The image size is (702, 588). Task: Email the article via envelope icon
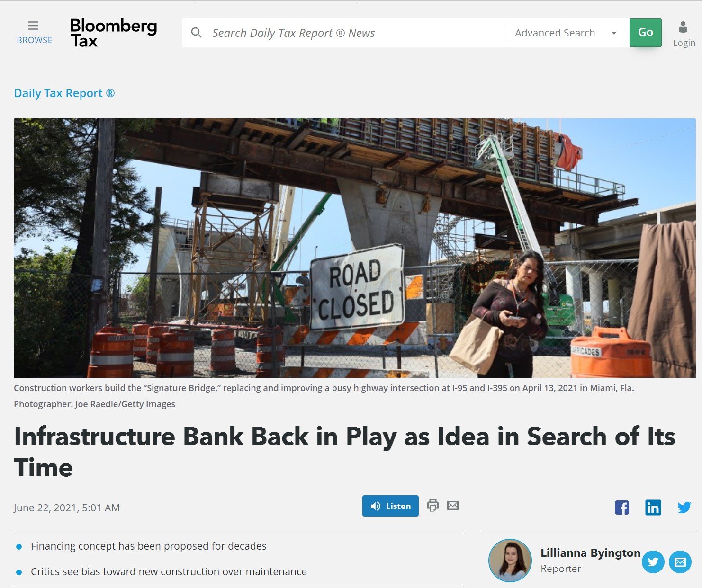(x=453, y=506)
